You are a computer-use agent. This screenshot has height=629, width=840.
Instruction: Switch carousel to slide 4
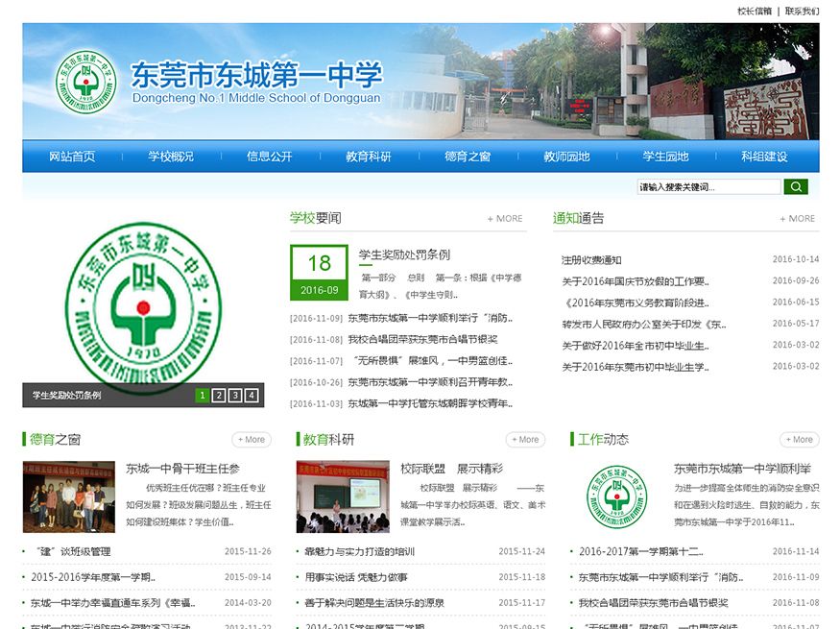pos(252,396)
